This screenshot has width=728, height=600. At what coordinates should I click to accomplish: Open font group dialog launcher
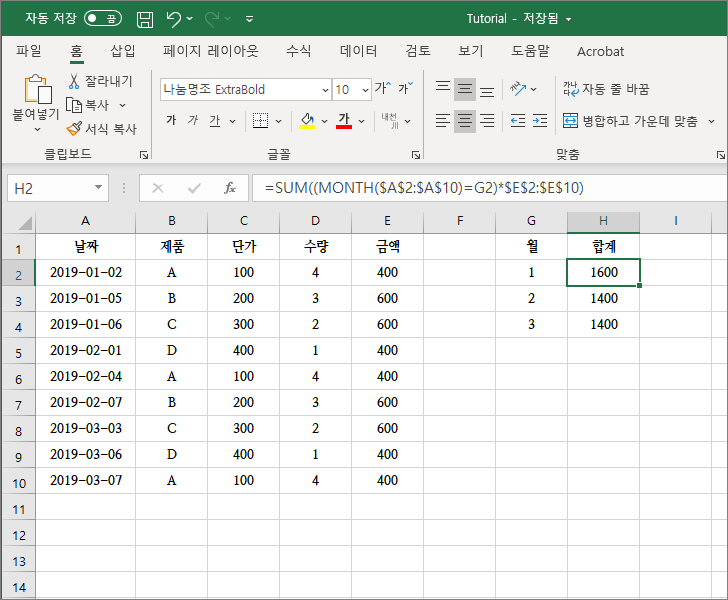pyautogui.click(x=416, y=155)
